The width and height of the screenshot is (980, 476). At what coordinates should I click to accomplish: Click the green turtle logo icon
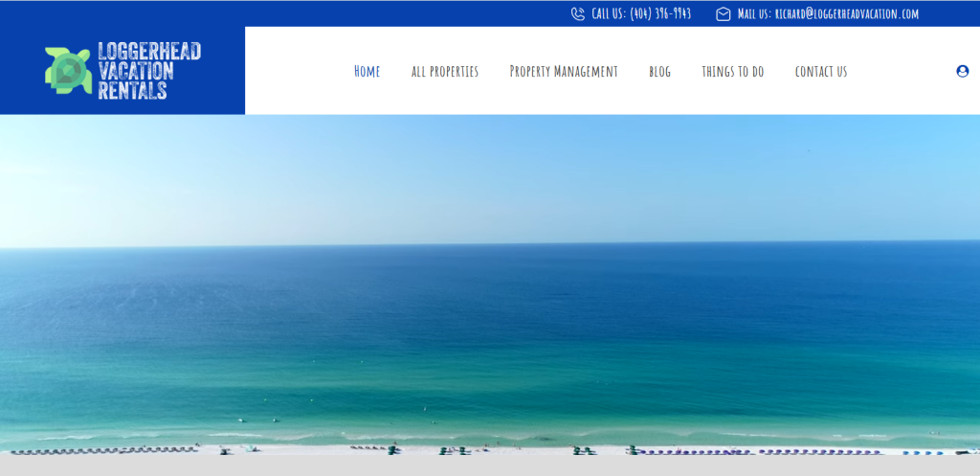pyautogui.click(x=68, y=71)
